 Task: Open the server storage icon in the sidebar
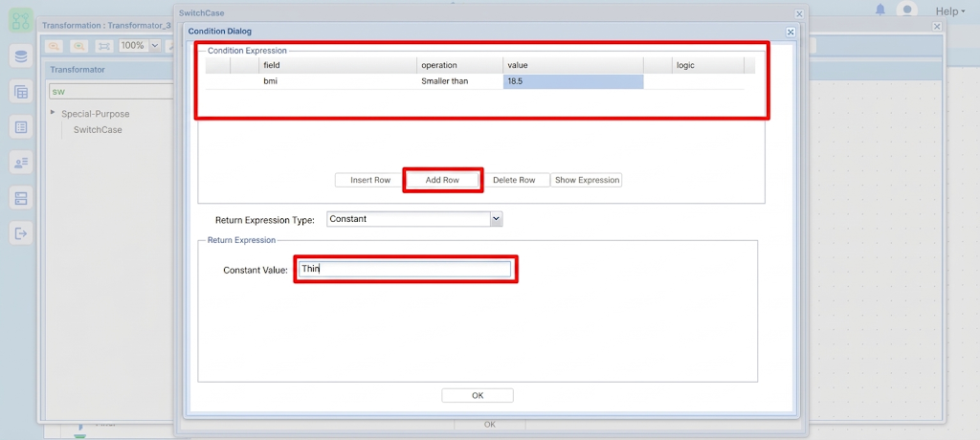click(21, 198)
